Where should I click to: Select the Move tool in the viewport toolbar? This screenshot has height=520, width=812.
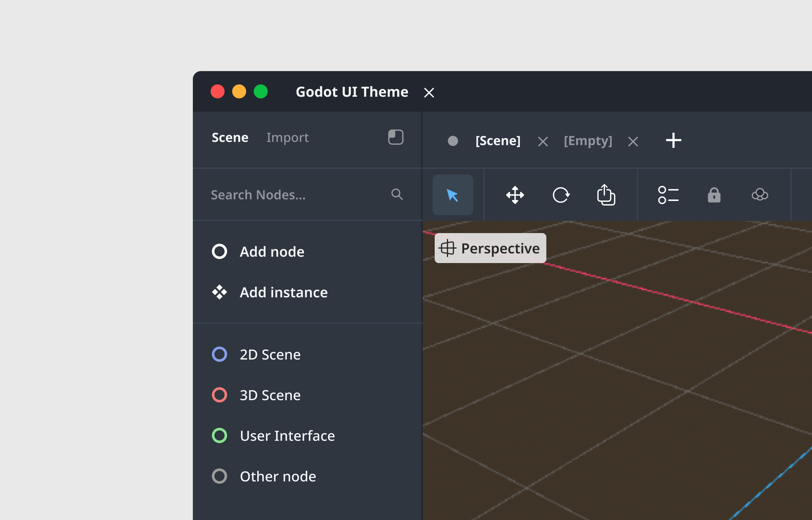point(515,195)
